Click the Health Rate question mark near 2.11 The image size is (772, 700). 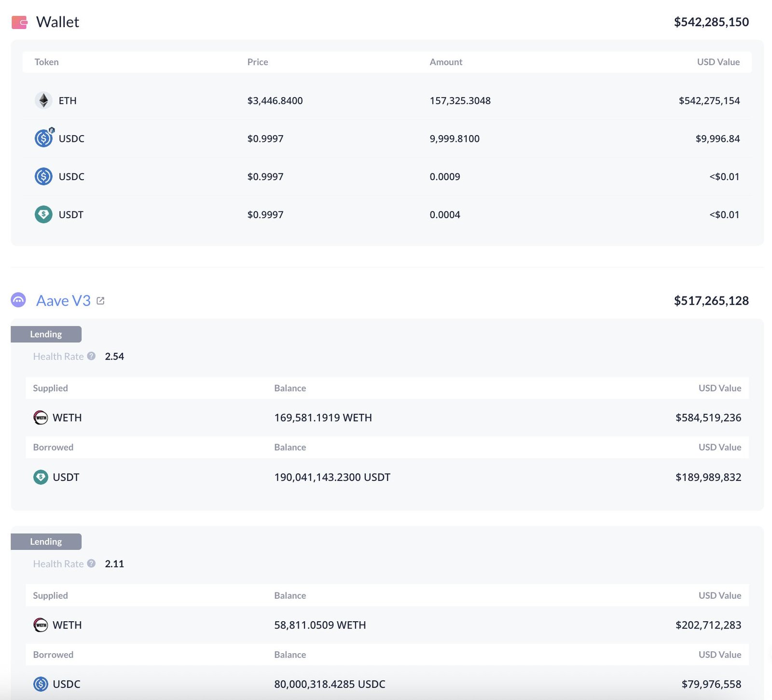pyautogui.click(x=91, y=563)
